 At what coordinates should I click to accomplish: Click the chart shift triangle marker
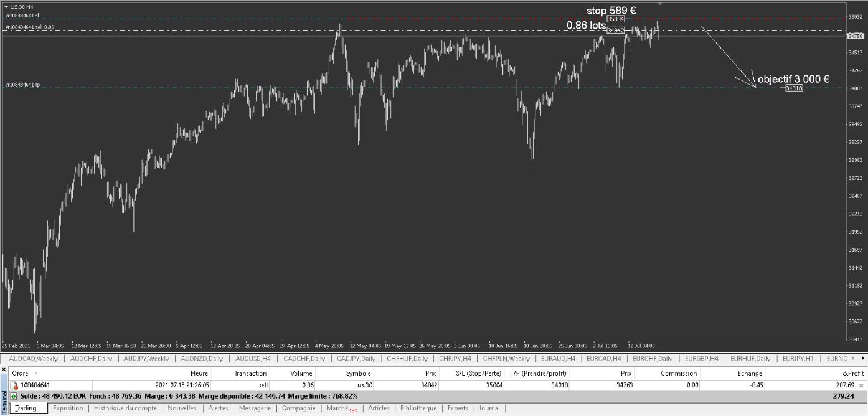tap(659, 4)
